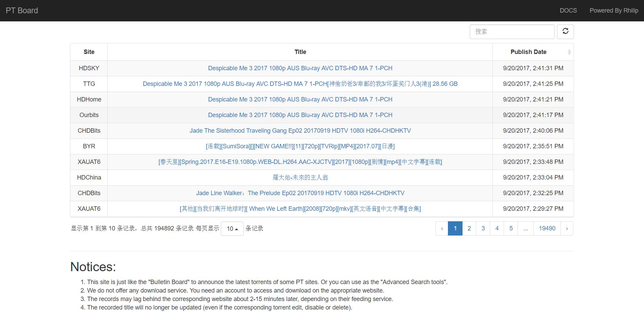Click the Ourbits site cell
The image size is (644, 318).
[89, 115]
